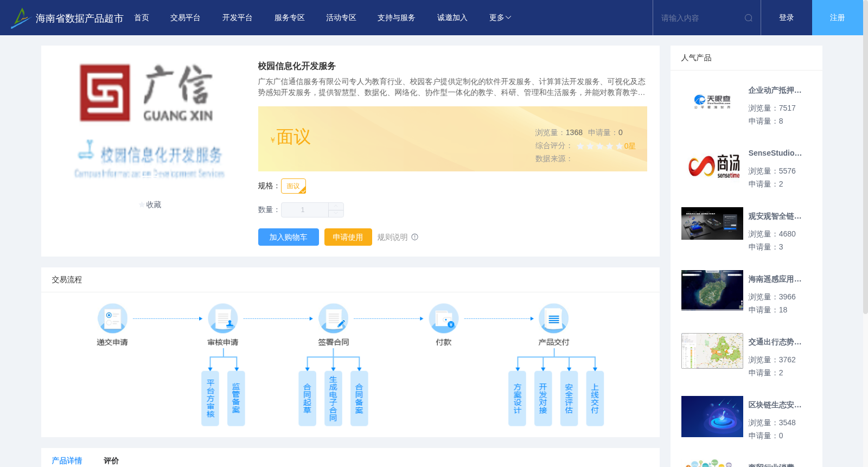
Task: Open the 海南遥感应用 map thumbnail
Action: coord(712,290)
